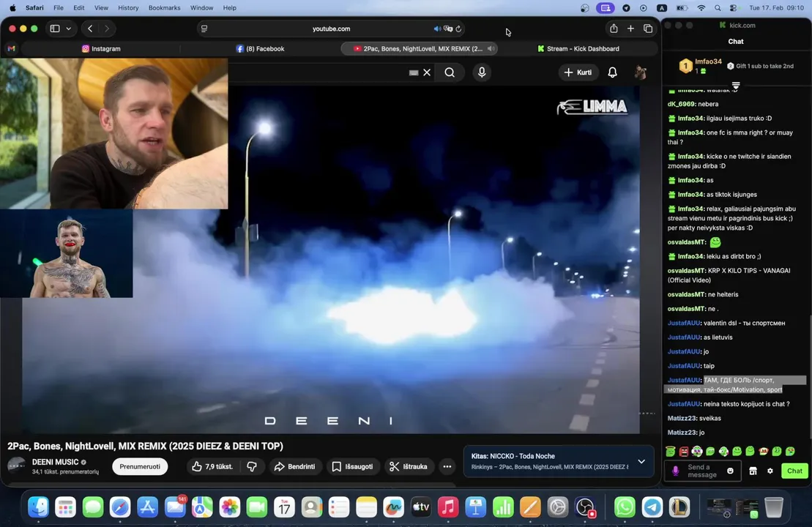The image size is (812, 527).
Task: Open WhatsApp from the Dock
Action: tap(625, 507)
